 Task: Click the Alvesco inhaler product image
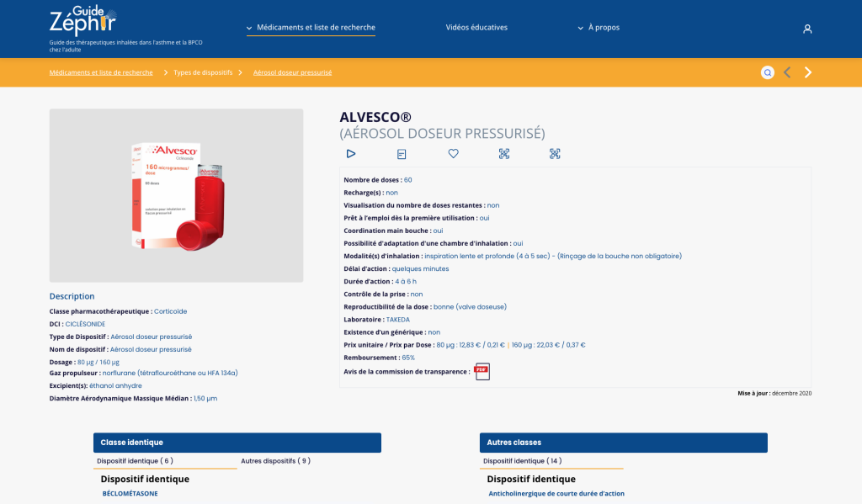tap(176, 195)
